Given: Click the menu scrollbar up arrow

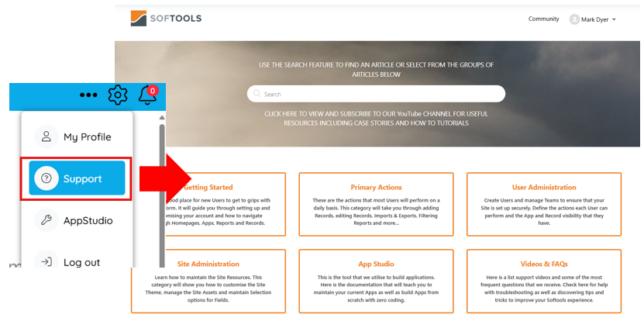Looking at the screenshot, I should tap(162, 118).
